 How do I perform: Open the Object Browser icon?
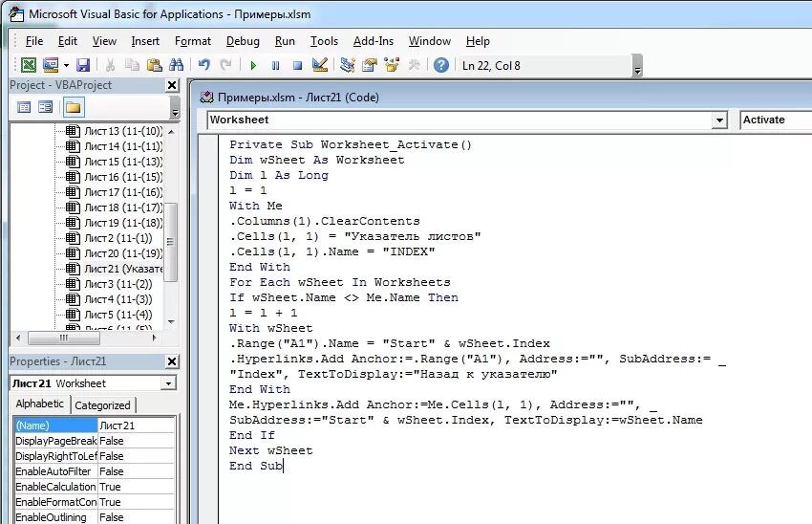pos(392,65)
